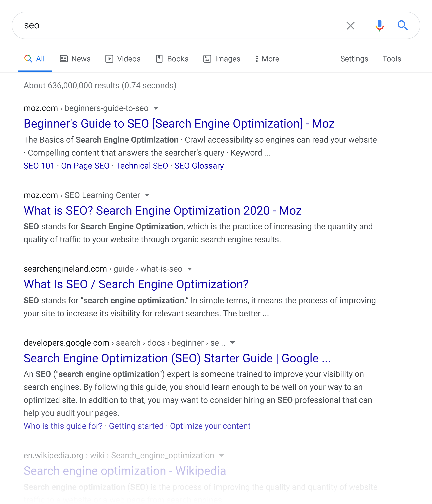This screenshot has height=504, width=432.
Task: Open the SEO 101 sitelink
Action: tap(39, 166)
